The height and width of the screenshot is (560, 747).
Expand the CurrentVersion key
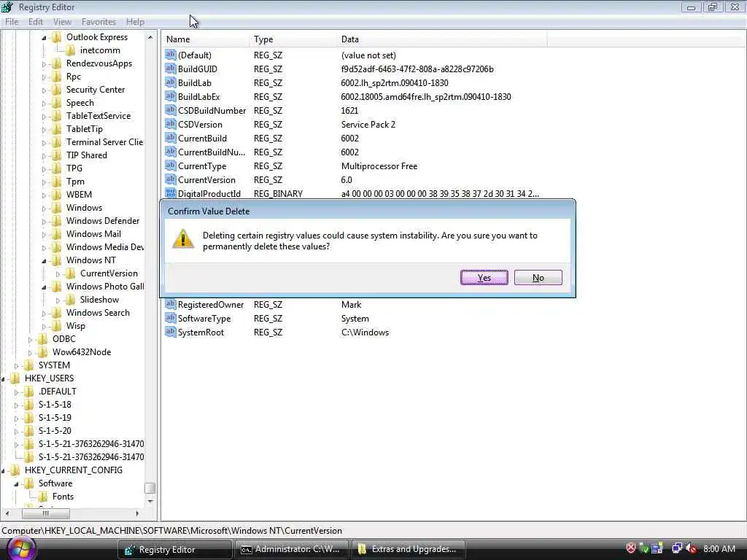pos(58,274)
